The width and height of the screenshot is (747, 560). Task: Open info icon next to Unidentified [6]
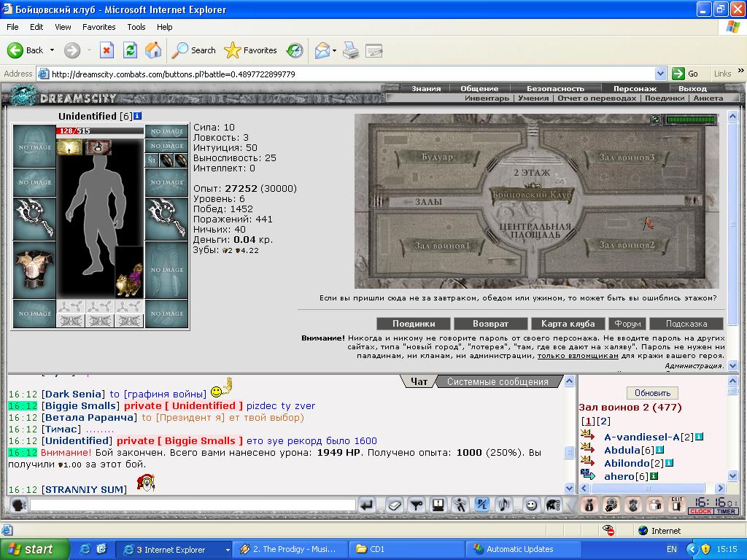pyautogui.click(x=138, y=116)
